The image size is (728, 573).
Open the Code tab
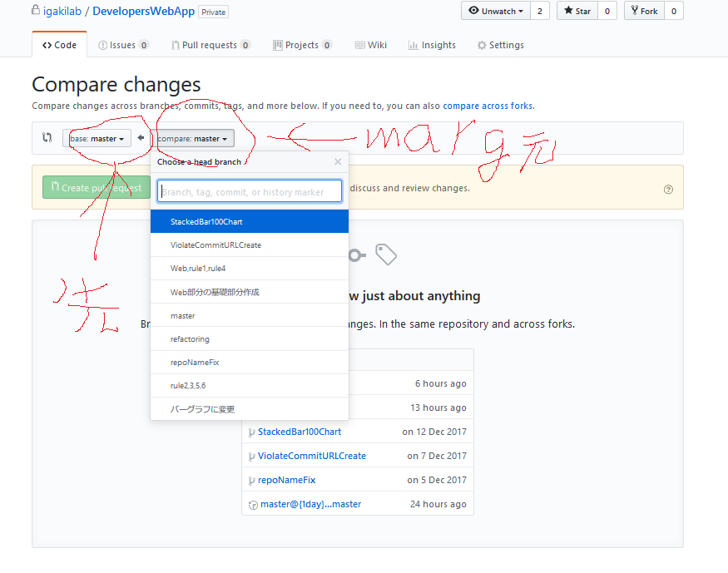[59, 45]
